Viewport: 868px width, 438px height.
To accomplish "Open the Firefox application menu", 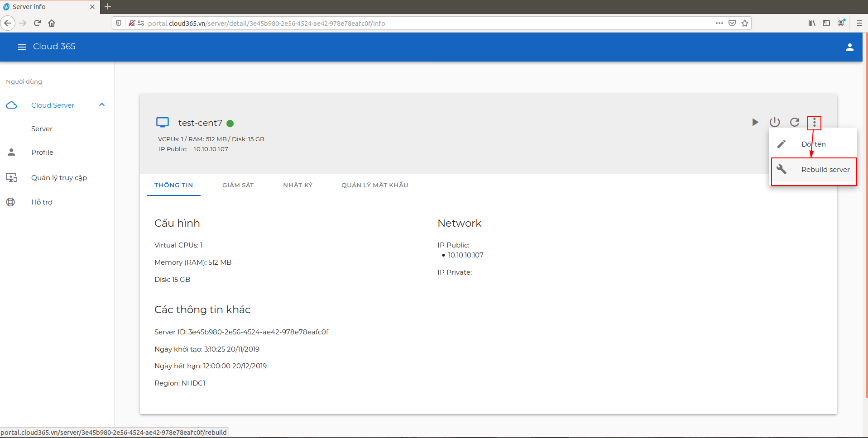I will point(859,23).
